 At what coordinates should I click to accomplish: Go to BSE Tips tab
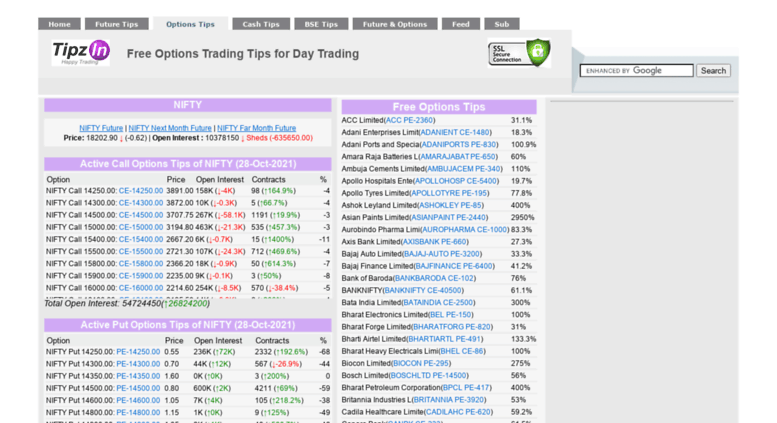pyautogui.click(x=321, y=24)
